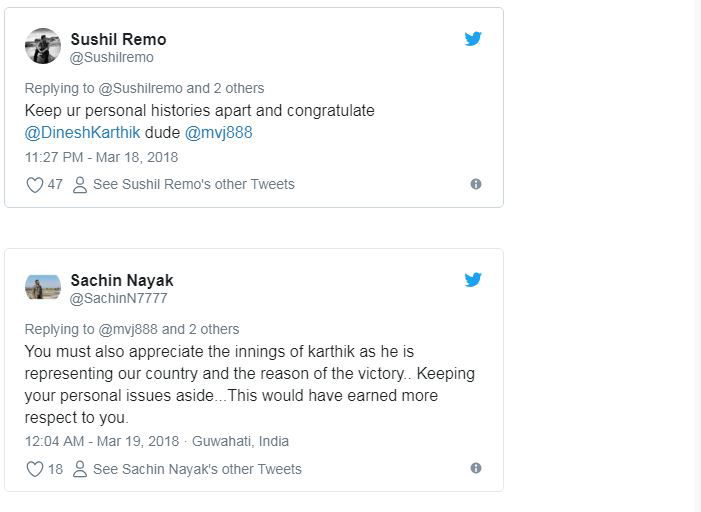Open Sushil Remo's profile picture
This screenshot has height=512, width=701.
43,46
